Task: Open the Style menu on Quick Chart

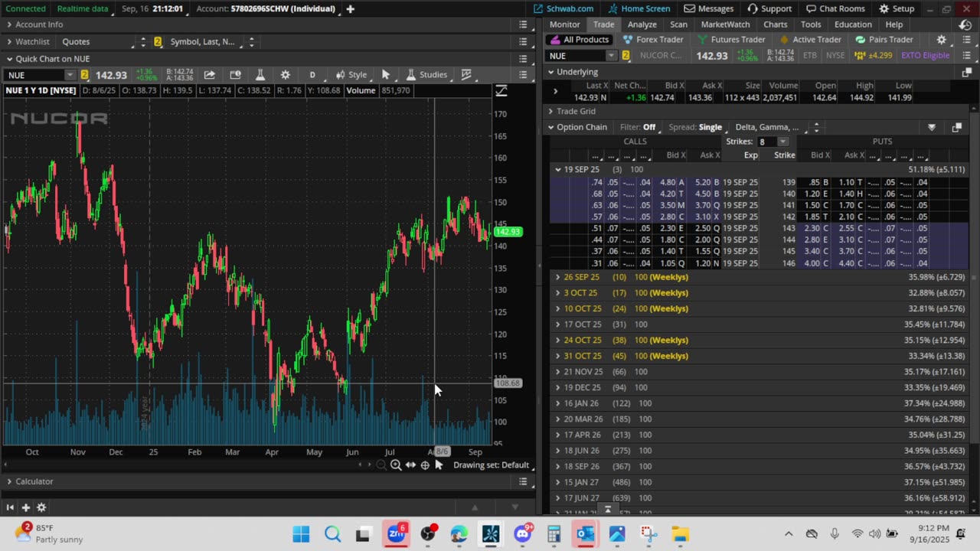Action: click(351, 75)
